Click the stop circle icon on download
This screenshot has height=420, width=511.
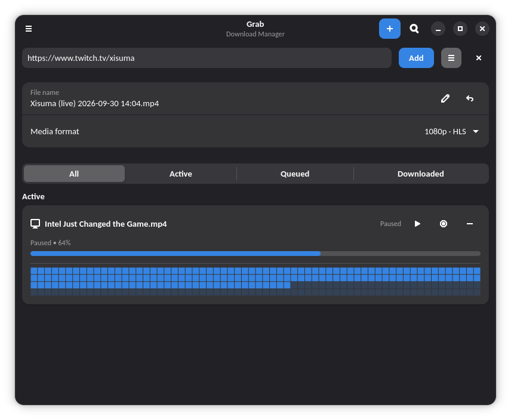[443, 224]
